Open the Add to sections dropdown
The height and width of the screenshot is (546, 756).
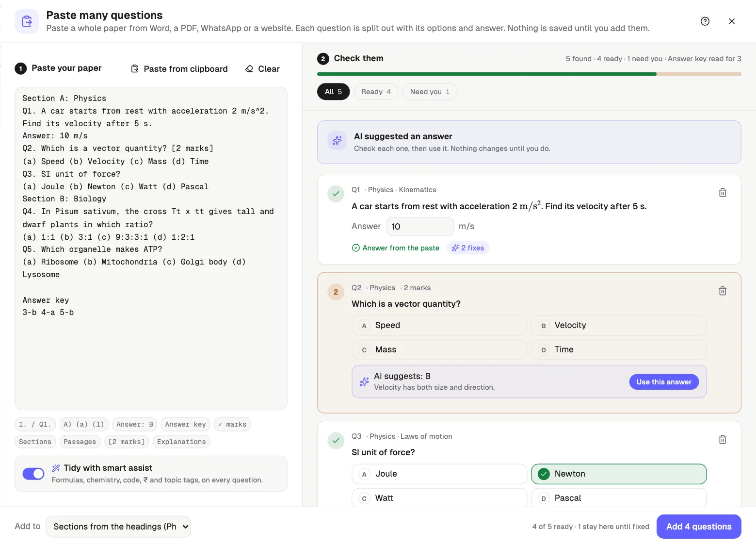tap(118, 527)
